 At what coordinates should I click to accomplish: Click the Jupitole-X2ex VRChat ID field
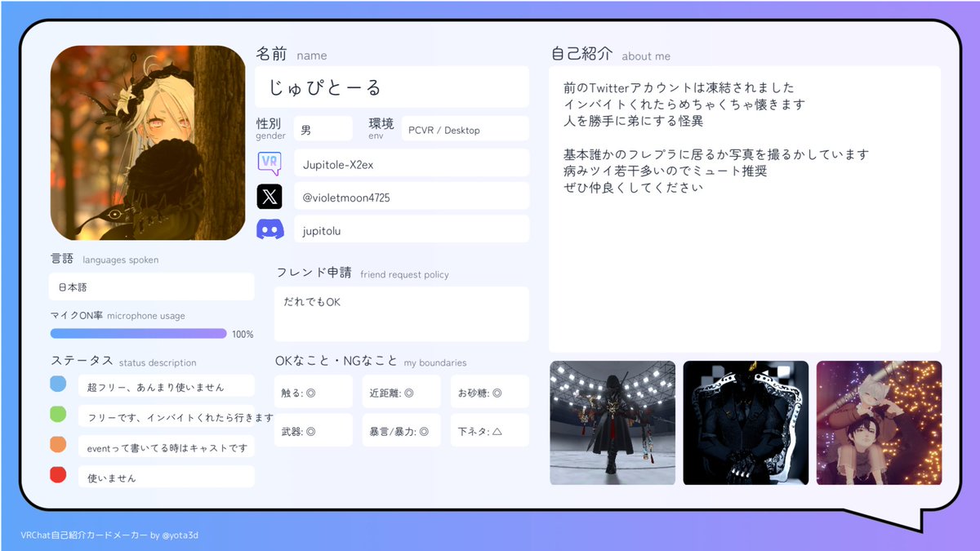coord(411,162)
